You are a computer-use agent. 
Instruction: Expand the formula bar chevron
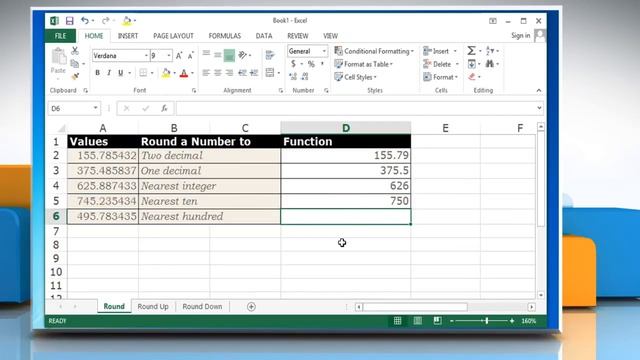(539, 108)
